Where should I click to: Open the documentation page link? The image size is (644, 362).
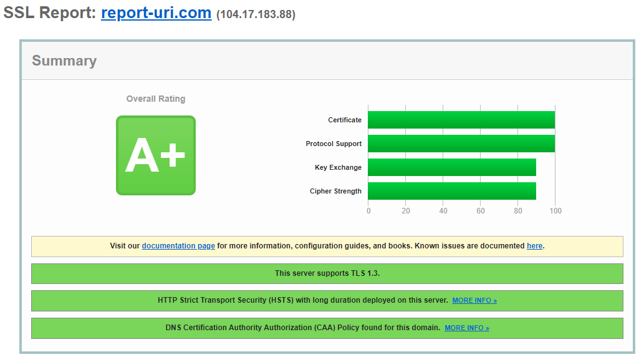click(178, 246)
